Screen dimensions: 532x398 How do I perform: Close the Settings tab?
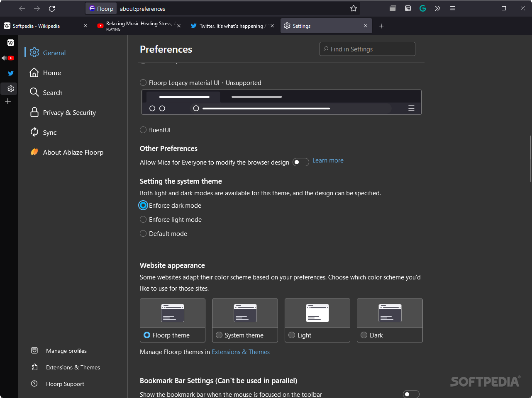(366, 26)
